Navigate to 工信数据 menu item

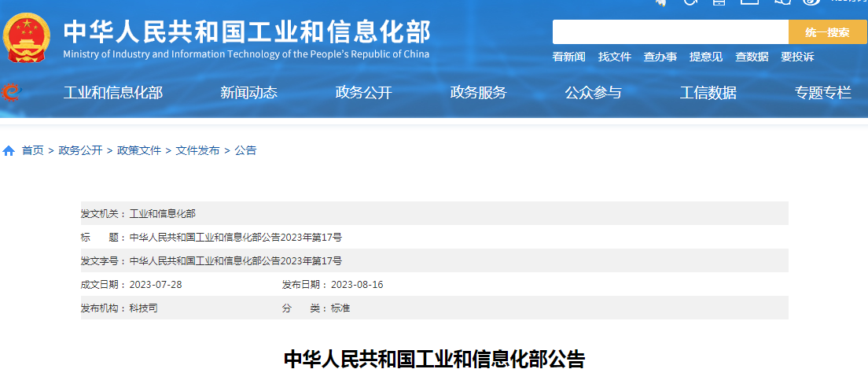(x=708, y=93)
